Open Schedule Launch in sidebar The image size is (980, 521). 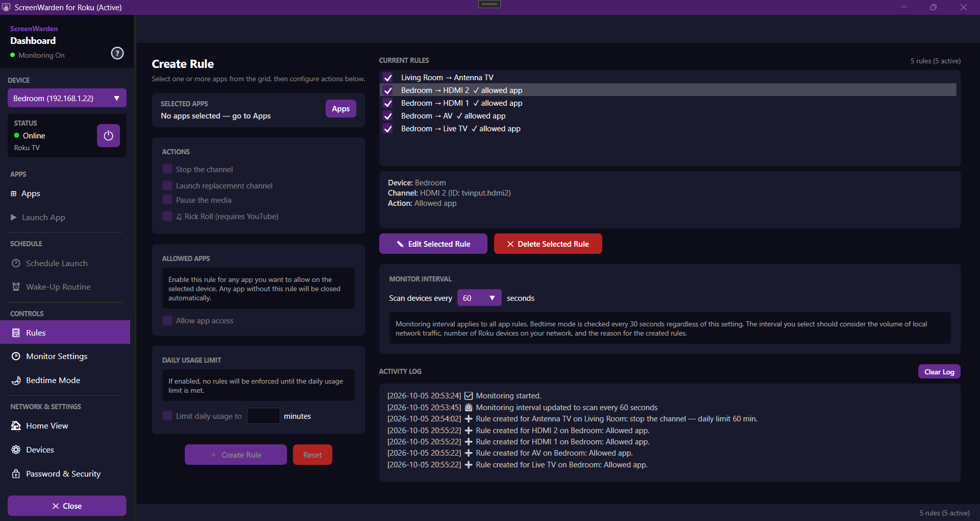point(57,263)
